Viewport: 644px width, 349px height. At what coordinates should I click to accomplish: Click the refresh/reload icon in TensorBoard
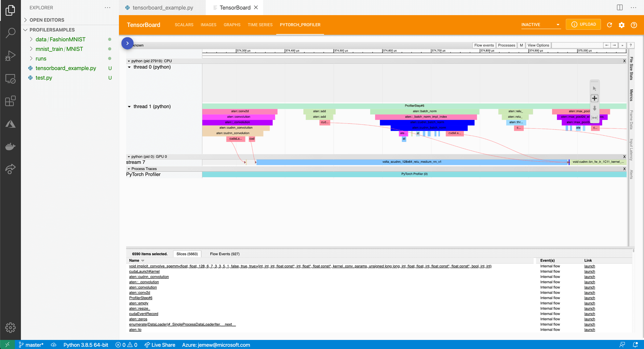[610, 24]
